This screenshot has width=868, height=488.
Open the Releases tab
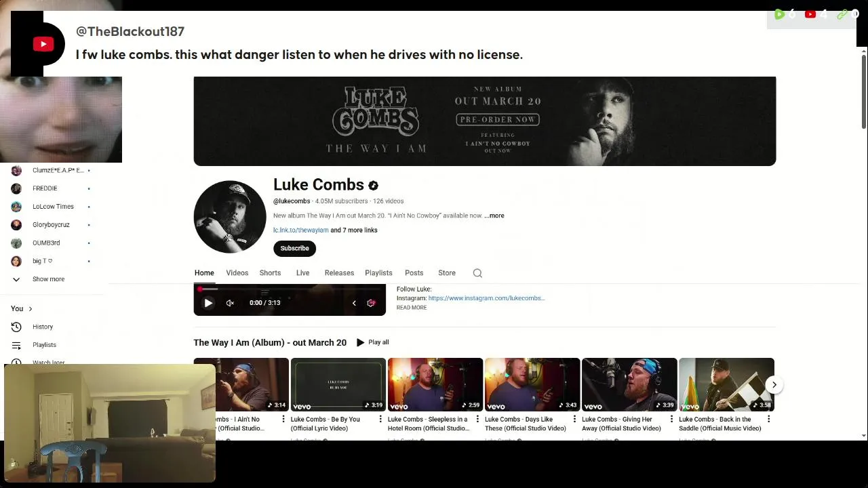339,273
